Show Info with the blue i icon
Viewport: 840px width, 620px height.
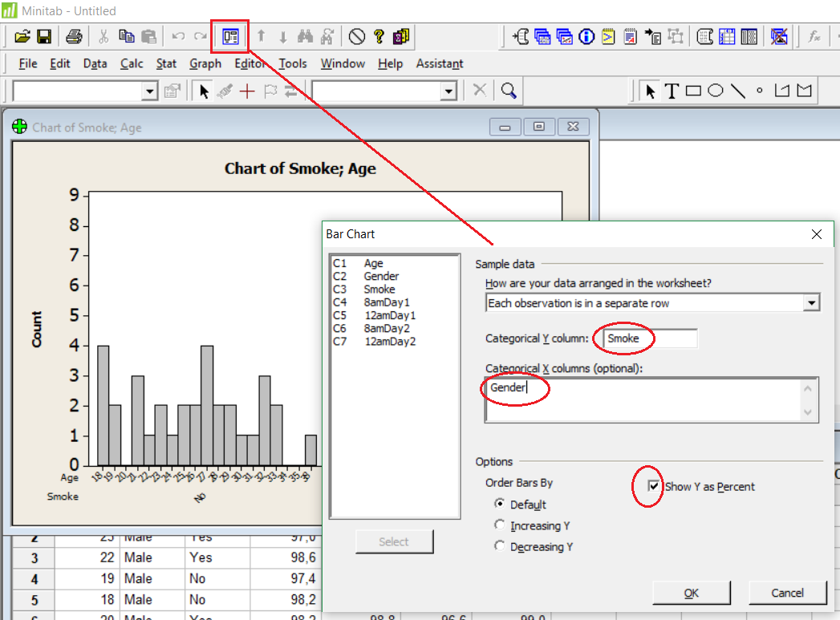click(x=586, y=36)
